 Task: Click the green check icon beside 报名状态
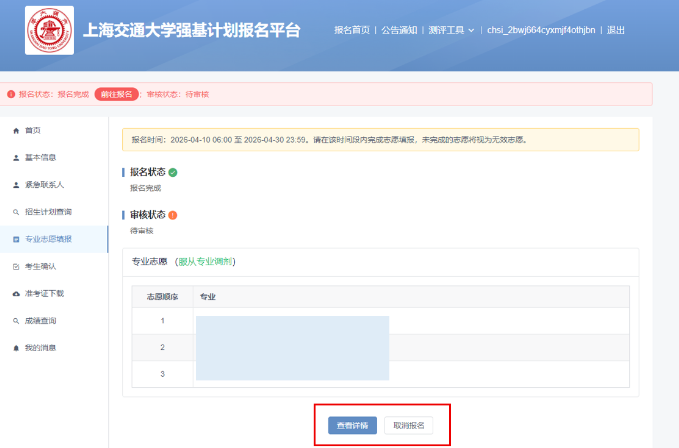tap(173, 172)
